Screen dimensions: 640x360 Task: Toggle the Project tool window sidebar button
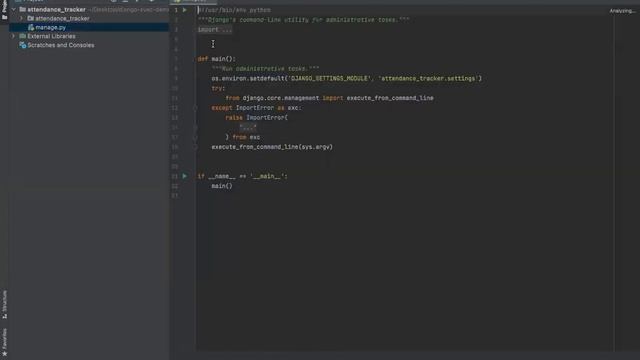click(4, 10)
